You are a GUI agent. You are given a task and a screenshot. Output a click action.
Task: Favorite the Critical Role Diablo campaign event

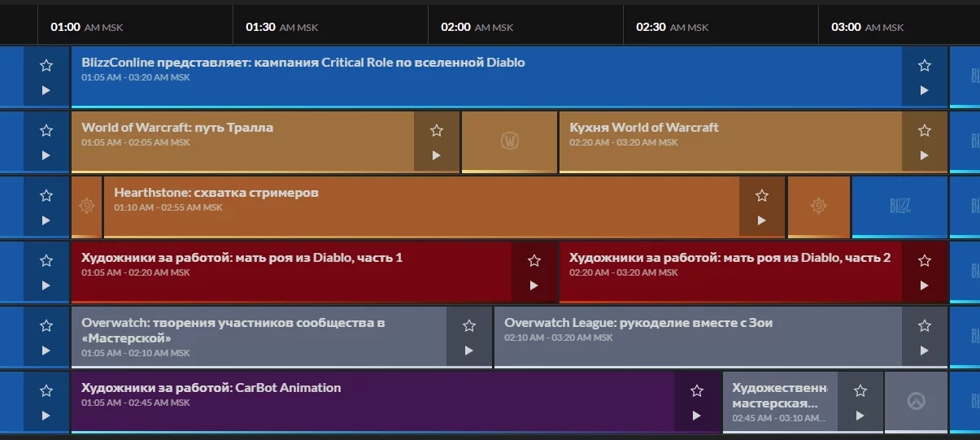click(925, 65)
